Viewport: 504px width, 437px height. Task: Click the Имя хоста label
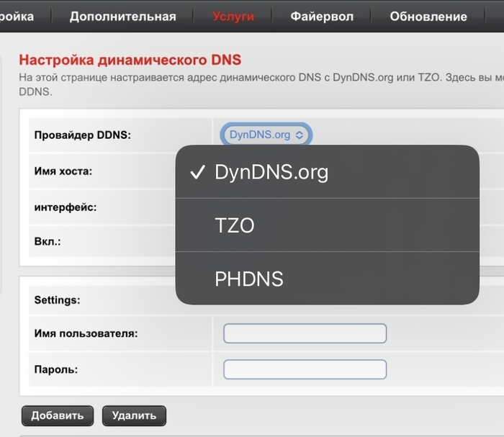(x=63, y=171)
